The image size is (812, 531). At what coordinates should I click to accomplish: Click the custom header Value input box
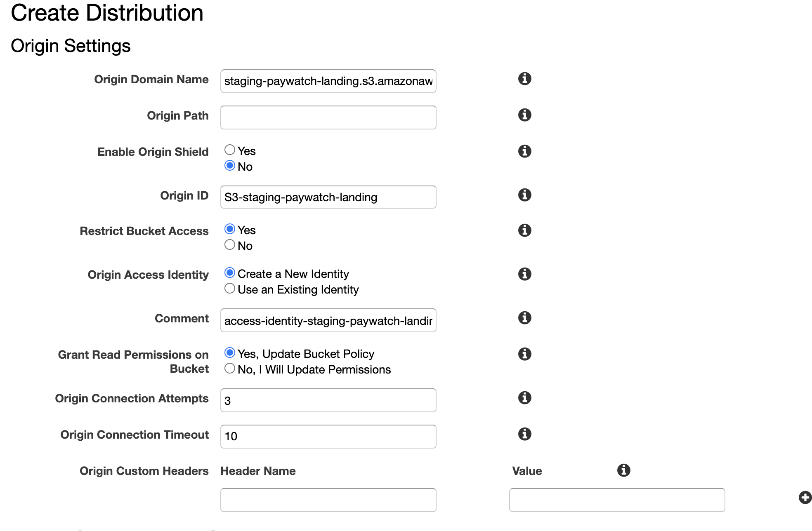[617, 500]
